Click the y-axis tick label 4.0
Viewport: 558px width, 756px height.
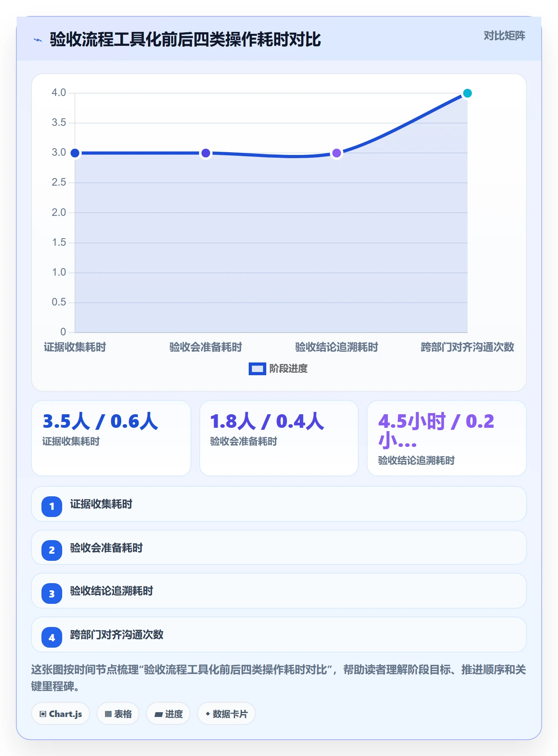(x=59, y=93)
